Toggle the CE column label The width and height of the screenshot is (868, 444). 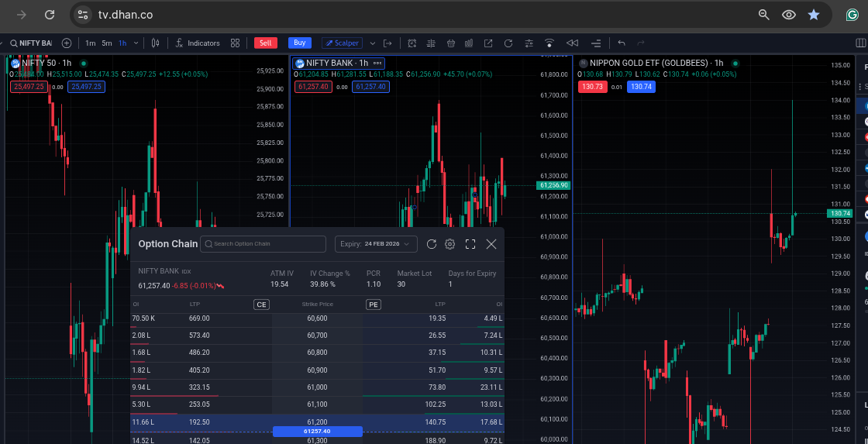pyautogui.click(x=262, y=305)
